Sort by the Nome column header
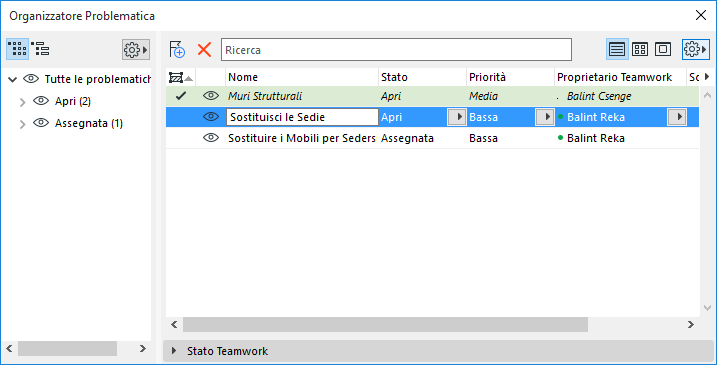717x365 pixels. click(x=302, y=77)
